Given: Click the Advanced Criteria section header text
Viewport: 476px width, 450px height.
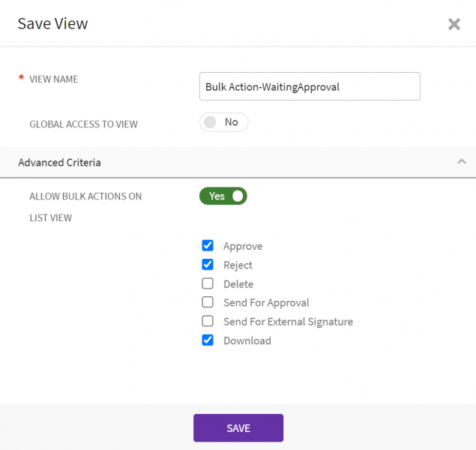Looking at the screenshot, I should pos(59,162).
